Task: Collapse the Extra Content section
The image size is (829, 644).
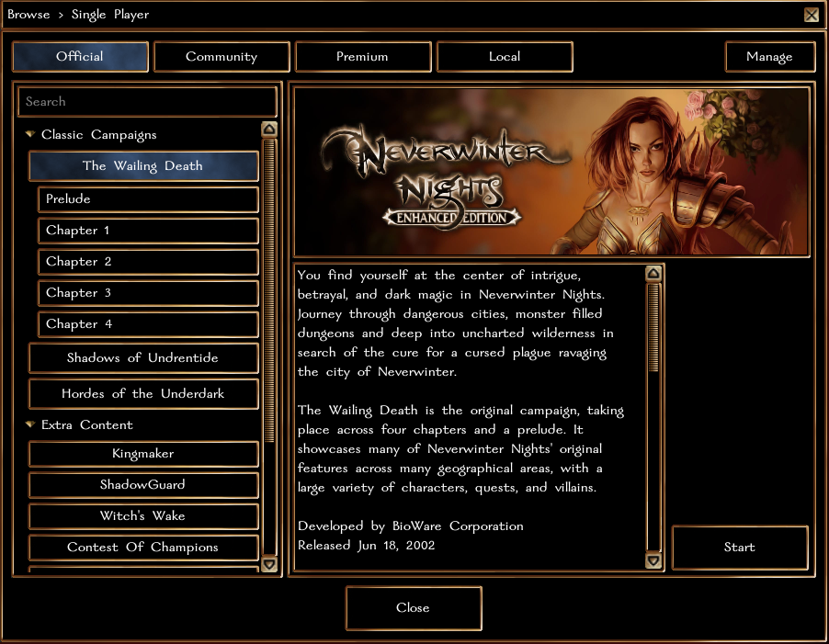Action: pos(30,424)
